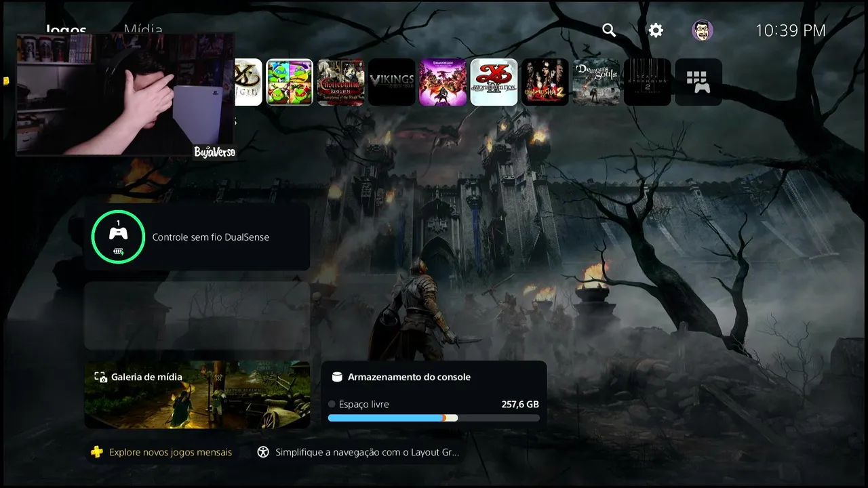Launch the Ninja Turtles game tile
Image resolution: width=868 pixels, height=488 pixels.
point(290,82)
